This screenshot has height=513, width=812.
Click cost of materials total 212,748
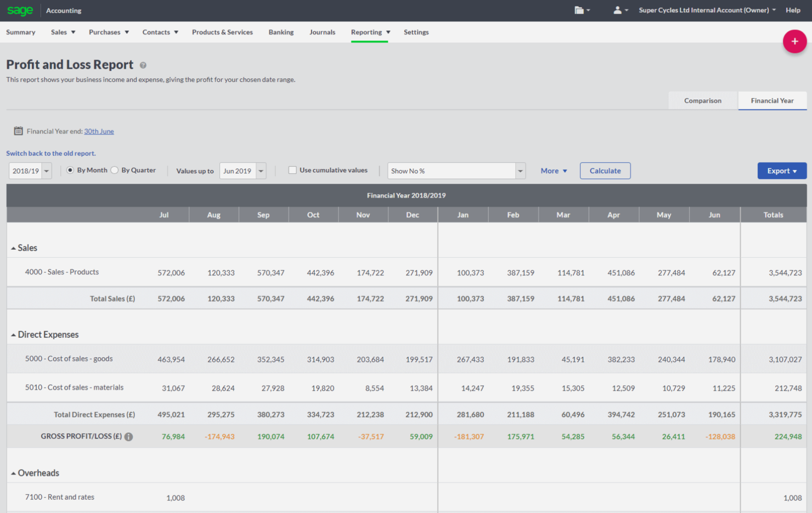788,388
